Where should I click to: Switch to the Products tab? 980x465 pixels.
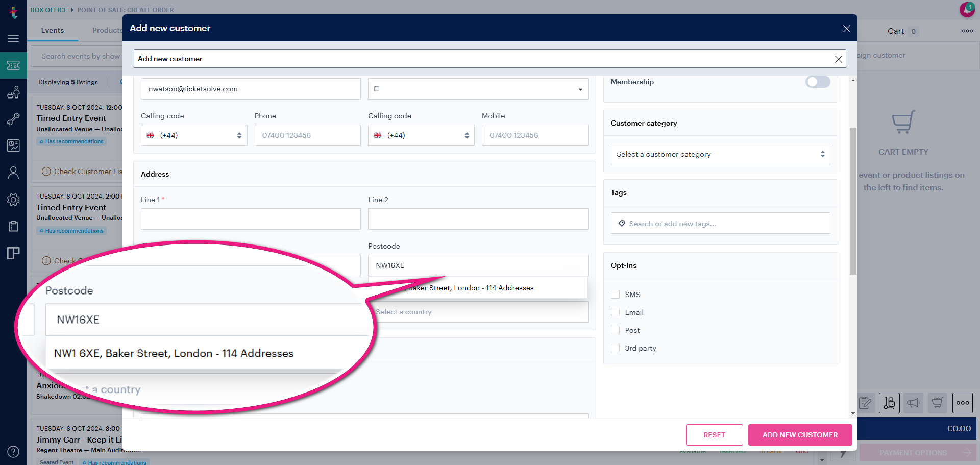tap(107, 30)
